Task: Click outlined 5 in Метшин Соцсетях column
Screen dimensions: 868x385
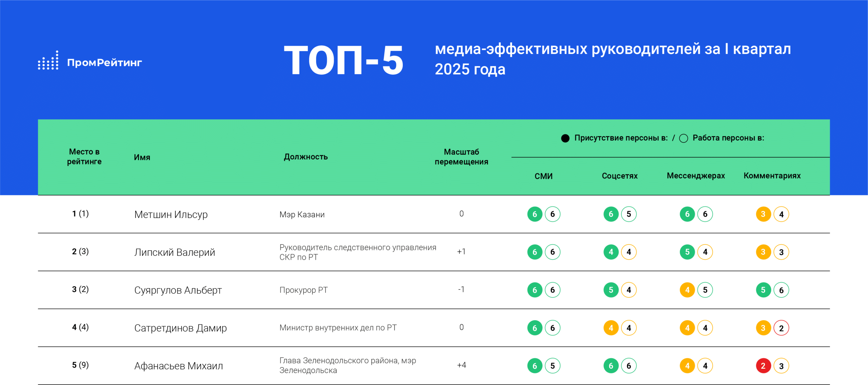Action: [x=629, y=214]
